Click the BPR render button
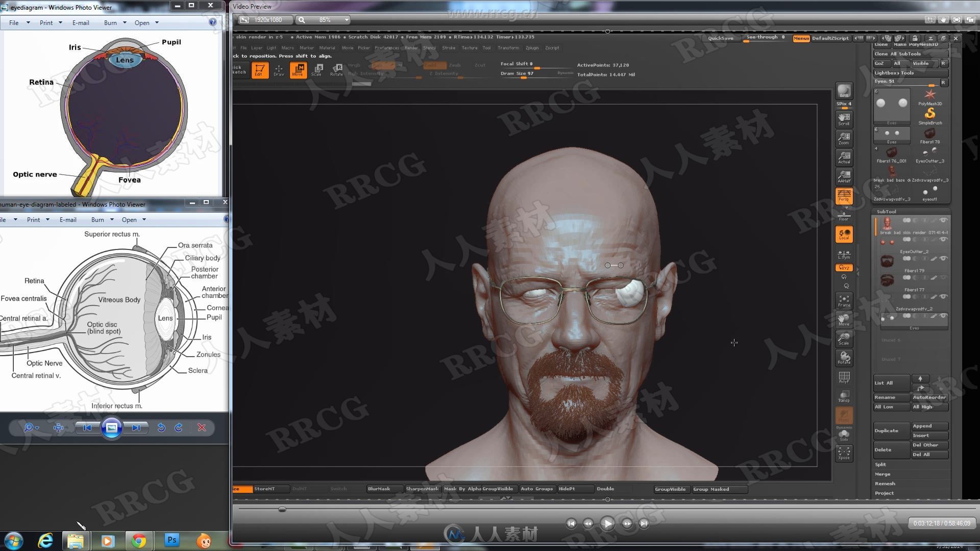The width and height of the screenshot is (980, 551). (844, 91)
